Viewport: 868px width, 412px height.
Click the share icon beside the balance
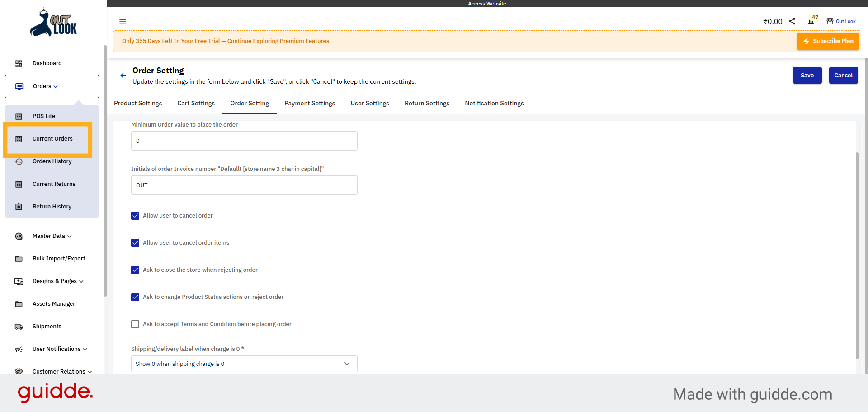pos(792,21)
